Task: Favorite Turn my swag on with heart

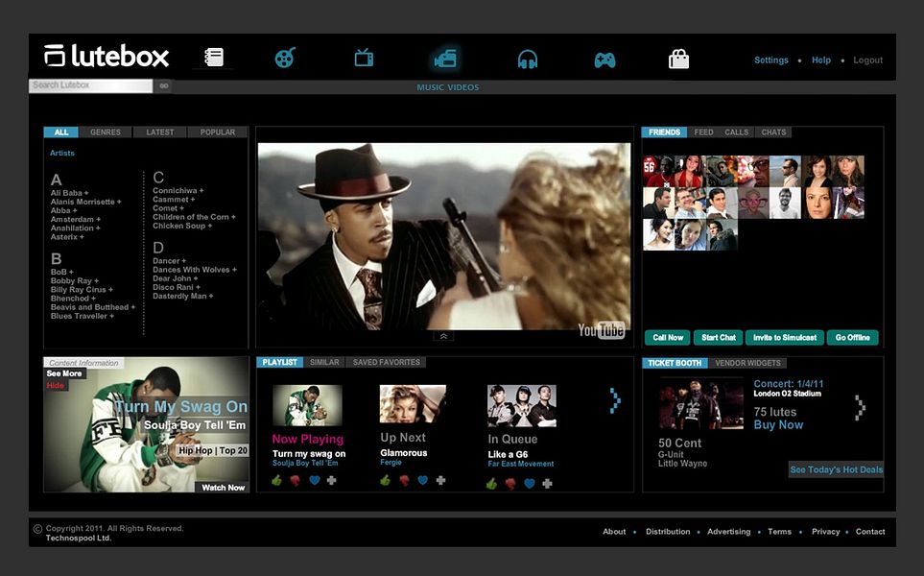Action: click(x=314, y=481)
